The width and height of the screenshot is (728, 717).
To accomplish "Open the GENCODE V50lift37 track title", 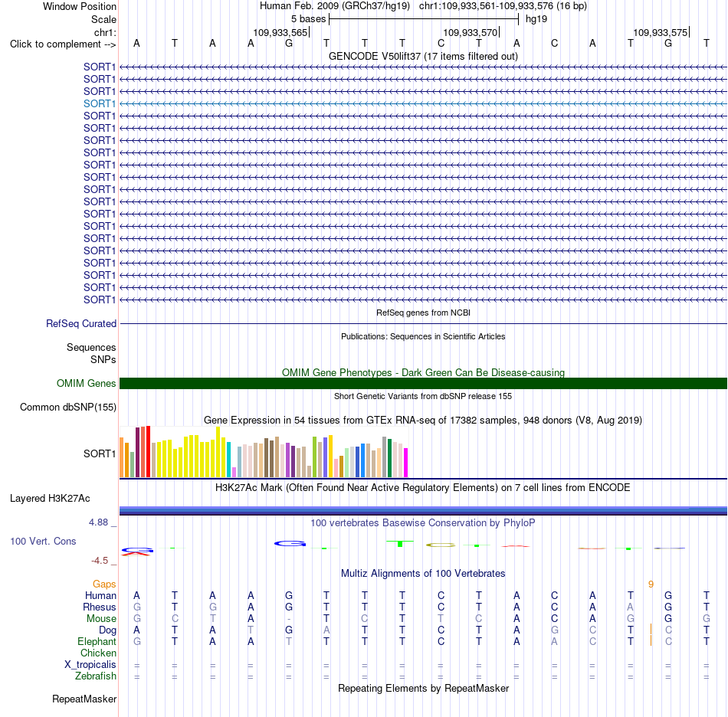I will (423, 56).
